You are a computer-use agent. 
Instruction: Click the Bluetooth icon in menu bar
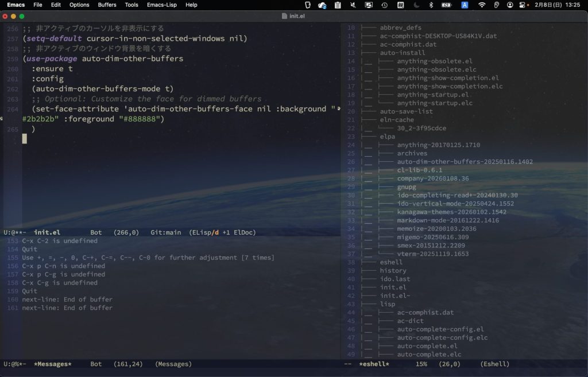click(431, 5)
